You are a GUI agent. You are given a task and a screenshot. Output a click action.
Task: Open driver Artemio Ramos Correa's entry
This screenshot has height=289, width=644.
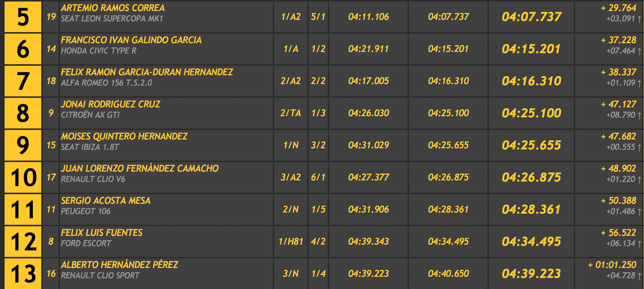point(113,8)
